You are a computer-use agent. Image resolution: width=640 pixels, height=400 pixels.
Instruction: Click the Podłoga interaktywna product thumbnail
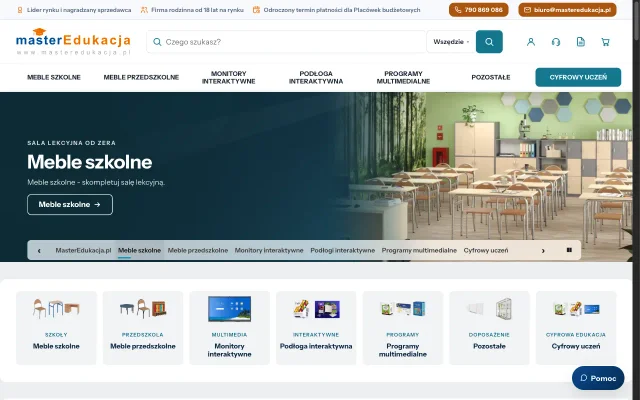click(x=316, y=309)
